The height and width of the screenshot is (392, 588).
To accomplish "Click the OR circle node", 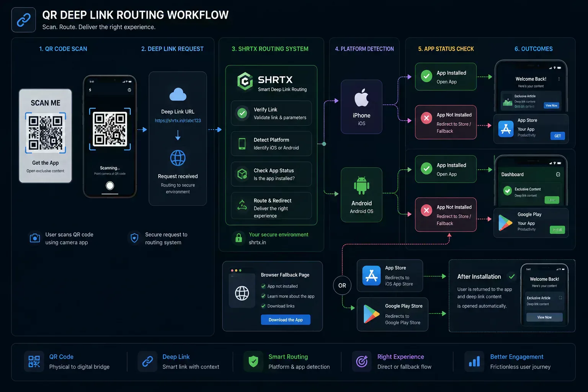I will tap(342, 285).
